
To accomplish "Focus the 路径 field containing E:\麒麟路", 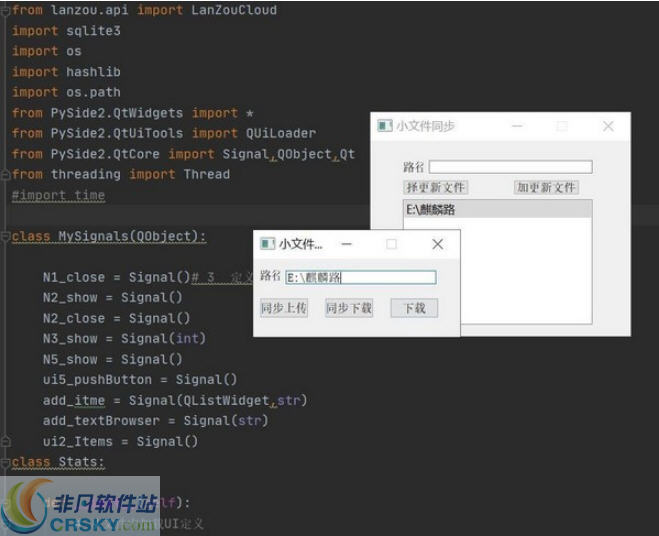I will point(361,277).
